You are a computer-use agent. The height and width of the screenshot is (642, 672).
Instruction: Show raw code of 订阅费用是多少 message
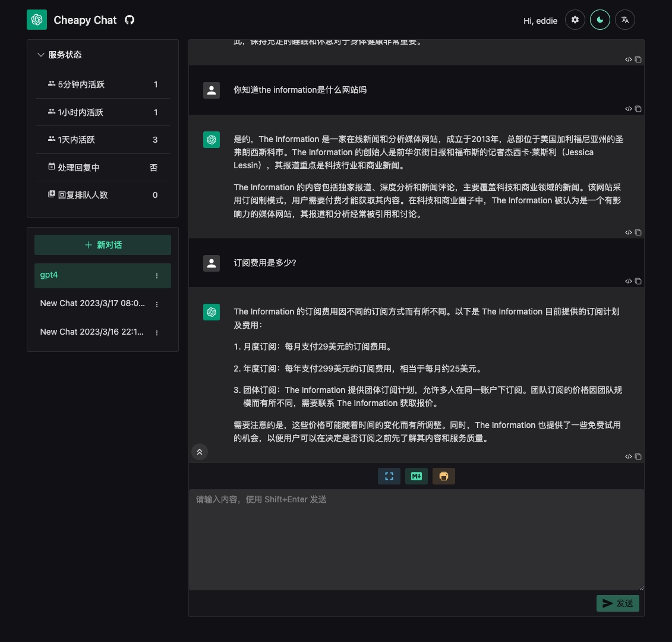[628, 281]
